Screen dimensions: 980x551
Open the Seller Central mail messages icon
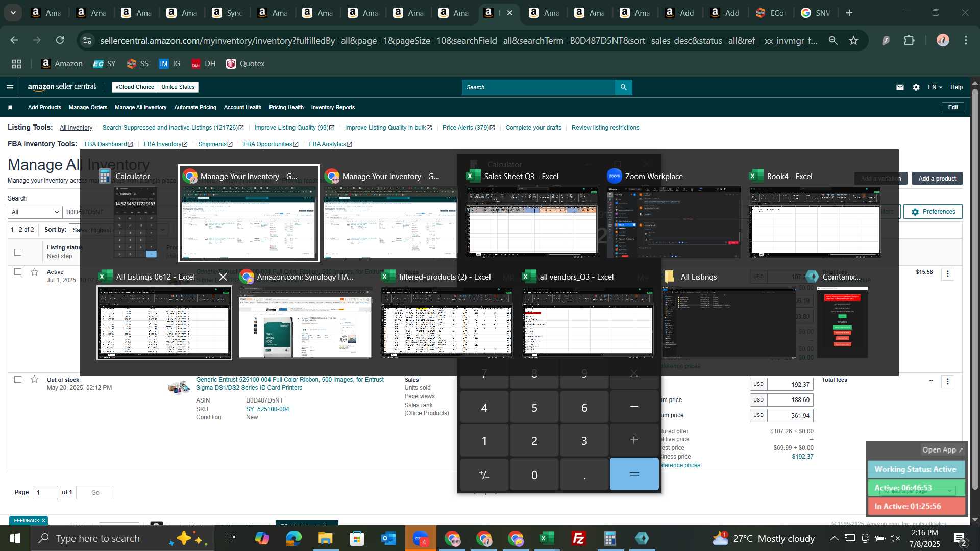point(900,87)
